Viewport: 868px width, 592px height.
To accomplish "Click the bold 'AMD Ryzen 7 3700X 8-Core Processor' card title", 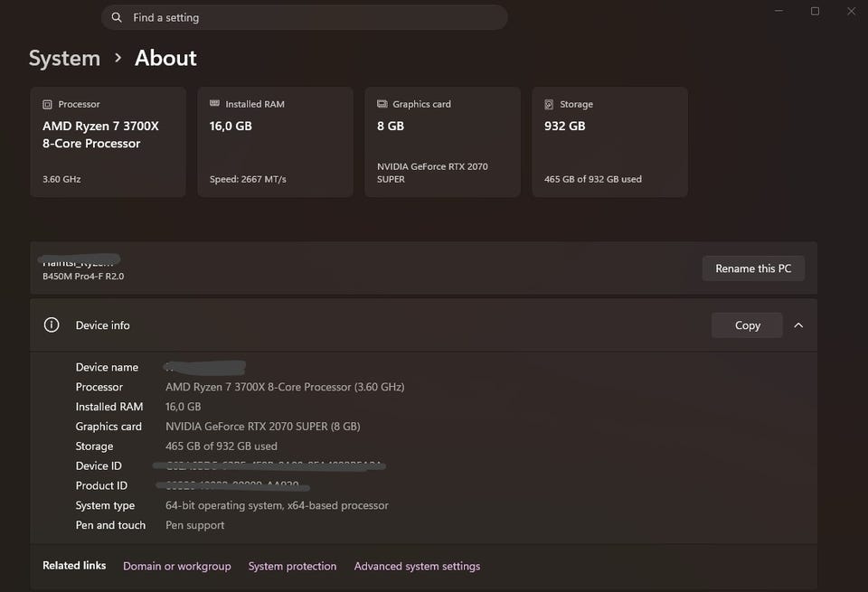I will 100,135.
